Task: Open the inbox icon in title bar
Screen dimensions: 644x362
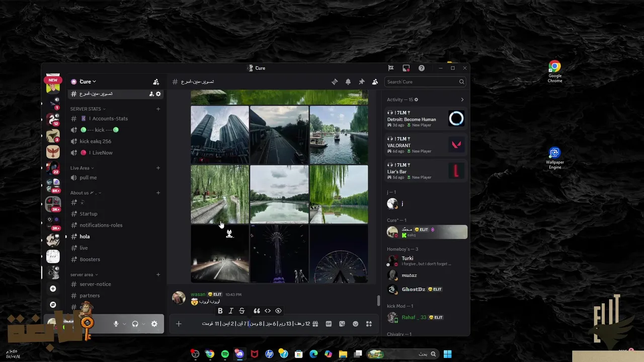Action: coord(406,68)
